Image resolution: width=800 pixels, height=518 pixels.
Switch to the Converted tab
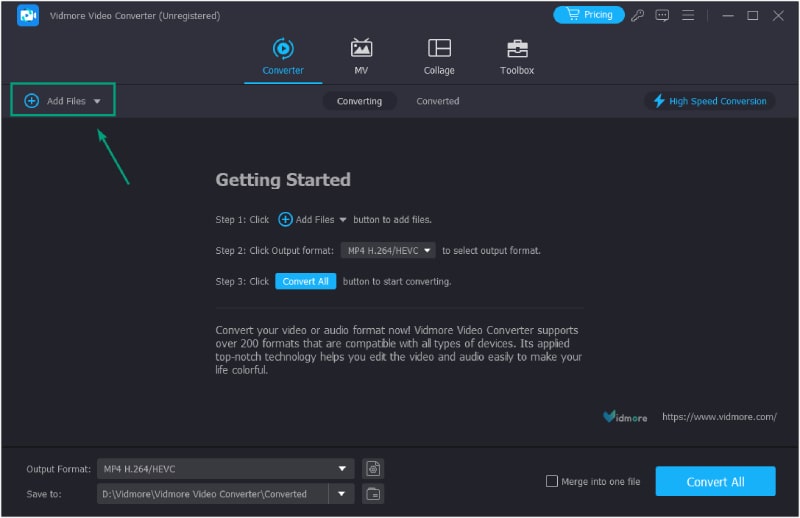(x=438, y=101)
